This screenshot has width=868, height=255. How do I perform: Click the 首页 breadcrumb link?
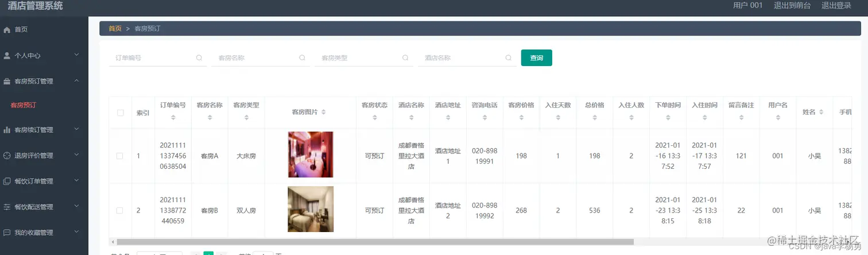click(x=115, y=29)
